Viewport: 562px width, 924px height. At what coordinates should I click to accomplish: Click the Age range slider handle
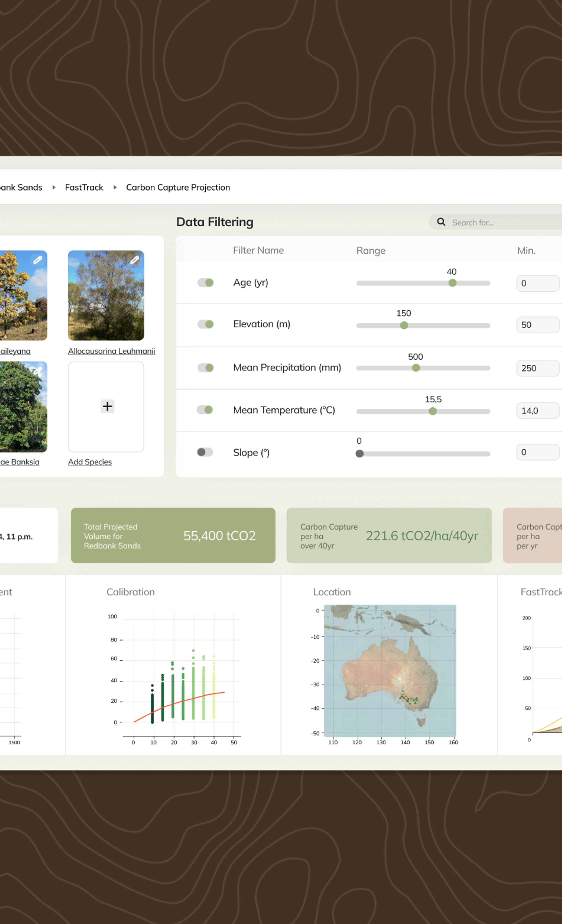pos(453,283)
